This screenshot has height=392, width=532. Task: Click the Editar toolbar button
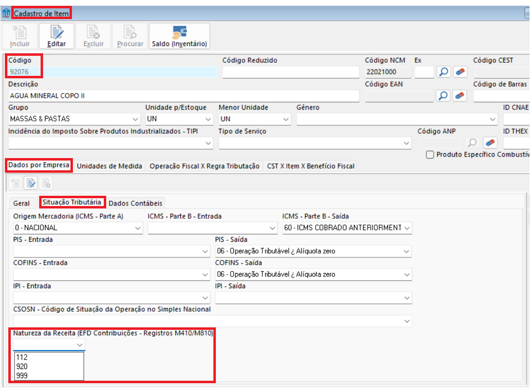pyautogui.click(x=56, y=36)
